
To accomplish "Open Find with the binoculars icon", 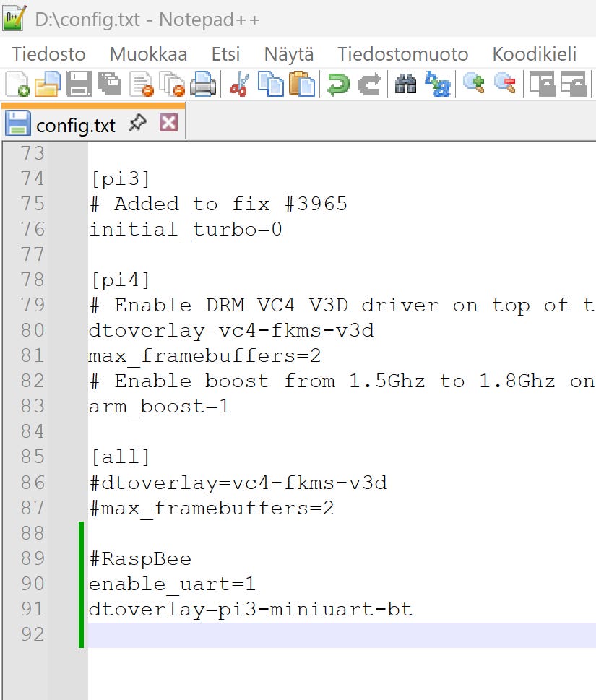I will pos(405,84).
